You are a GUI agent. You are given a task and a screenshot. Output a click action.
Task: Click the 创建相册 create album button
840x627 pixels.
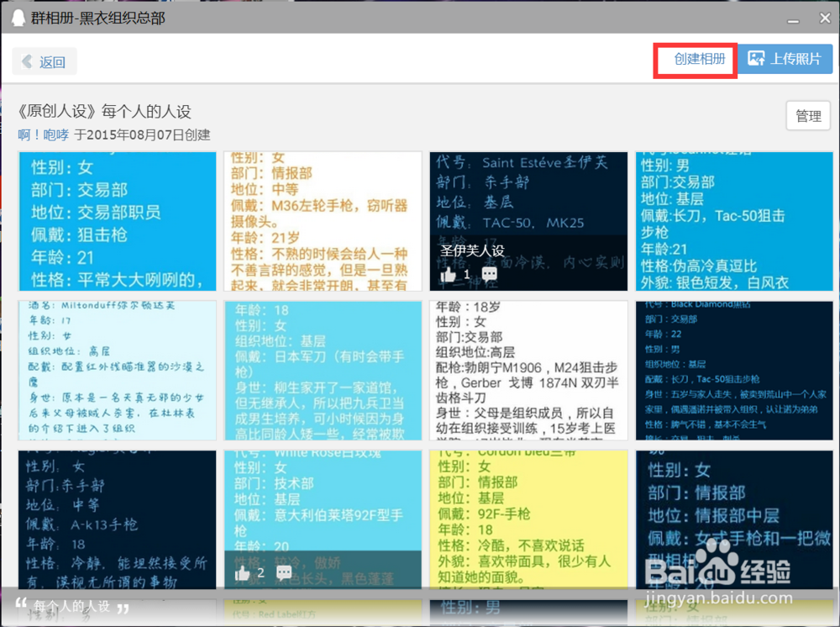699,59
